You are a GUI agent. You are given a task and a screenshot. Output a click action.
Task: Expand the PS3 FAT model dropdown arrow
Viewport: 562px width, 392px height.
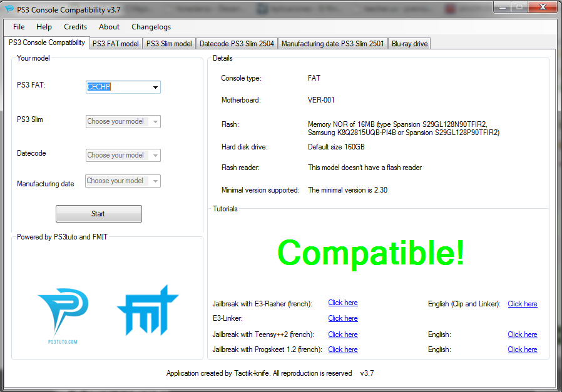pos(155,87)
